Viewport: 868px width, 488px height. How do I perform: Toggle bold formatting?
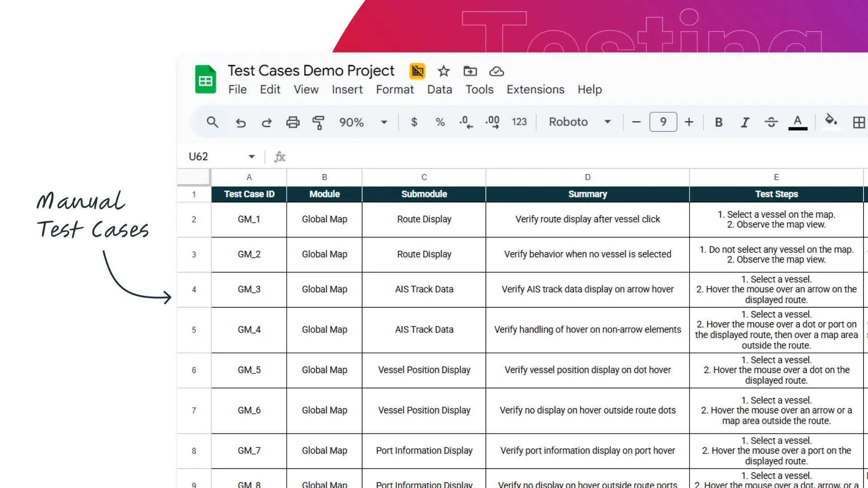[718, 122]
